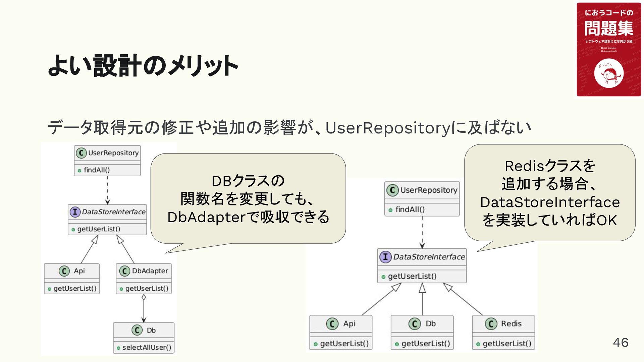This screenshot has width=644, height=362.
Task: Click the Redis getUserList() method
Action: coord(507,344)
